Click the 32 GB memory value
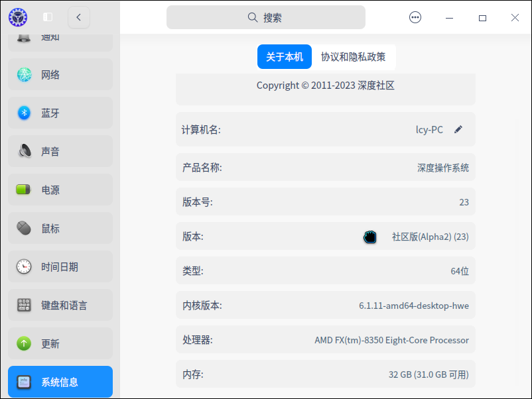 [x=429, y=374]
